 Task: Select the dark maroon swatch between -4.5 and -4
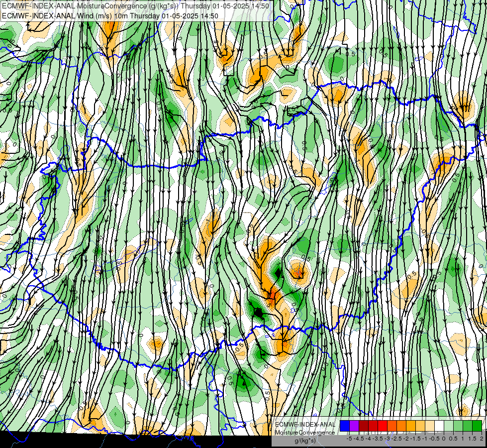(x=364, y=426)
